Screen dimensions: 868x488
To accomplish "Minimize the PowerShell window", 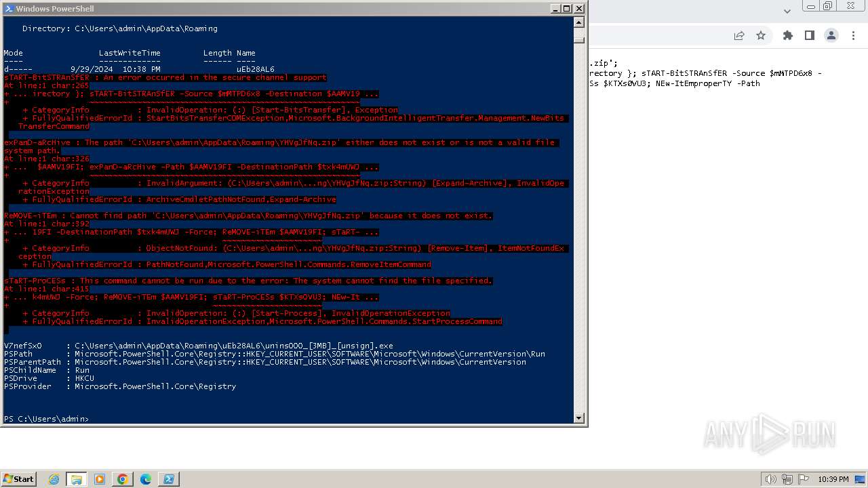I will click(555, 9).
